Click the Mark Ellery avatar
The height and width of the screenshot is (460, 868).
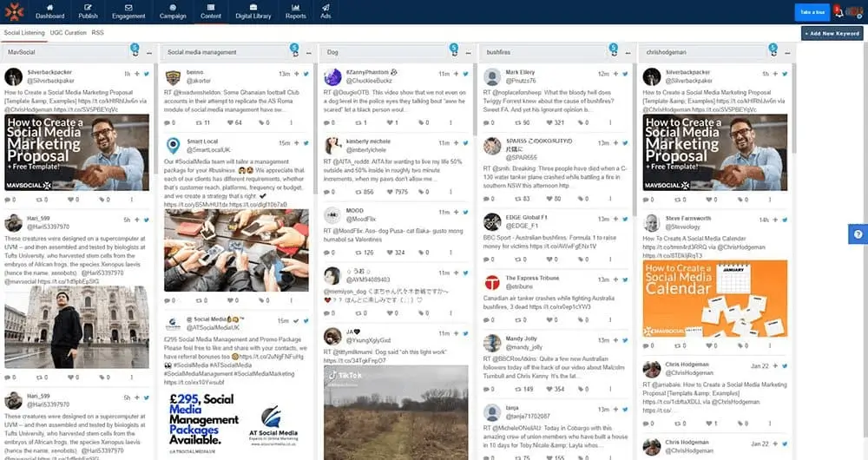491,77
